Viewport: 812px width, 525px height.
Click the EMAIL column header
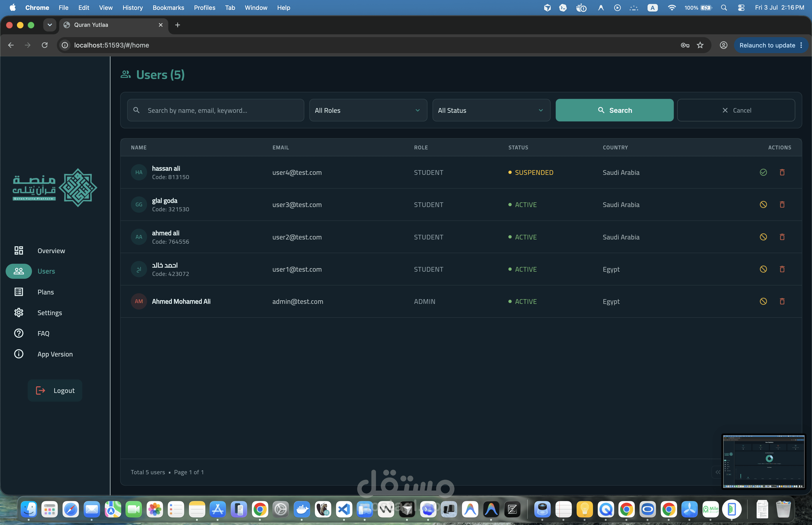[x=281, y=148]
